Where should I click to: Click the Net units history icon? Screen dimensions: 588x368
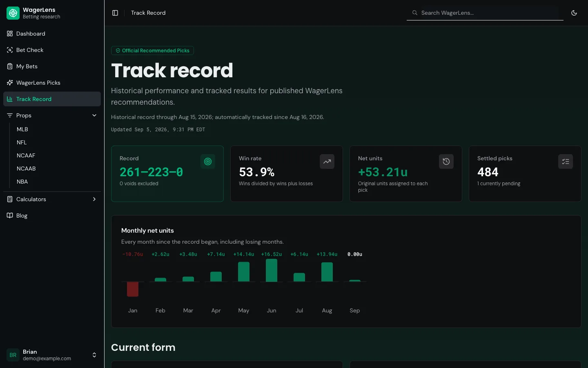446,162
